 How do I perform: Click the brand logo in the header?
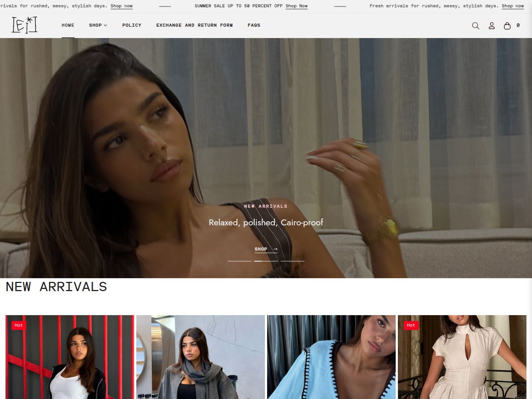click(24, 25)
